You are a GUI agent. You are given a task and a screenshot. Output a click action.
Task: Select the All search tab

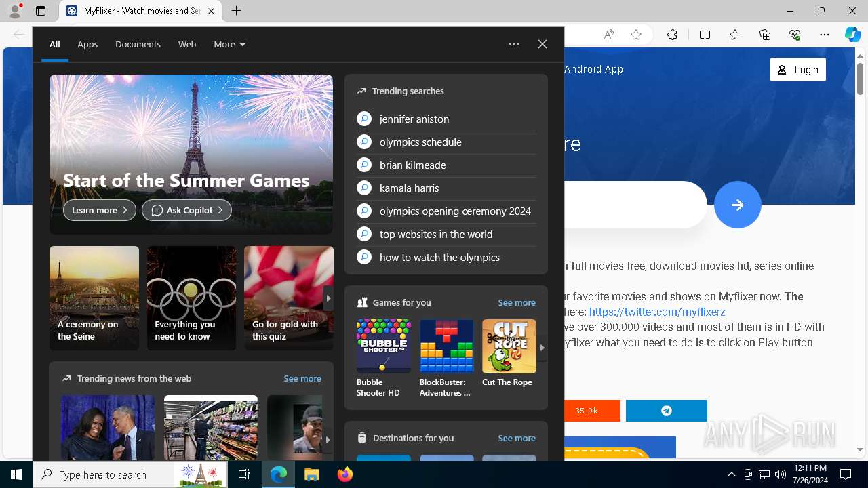point(55,44)
